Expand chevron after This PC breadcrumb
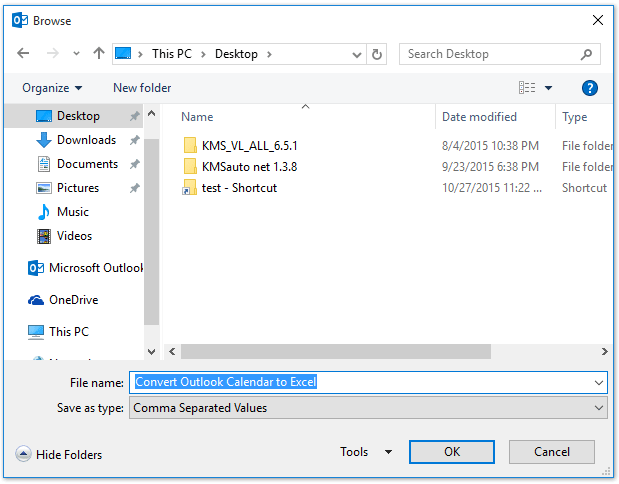619x484 pixels. pos(203,54)
